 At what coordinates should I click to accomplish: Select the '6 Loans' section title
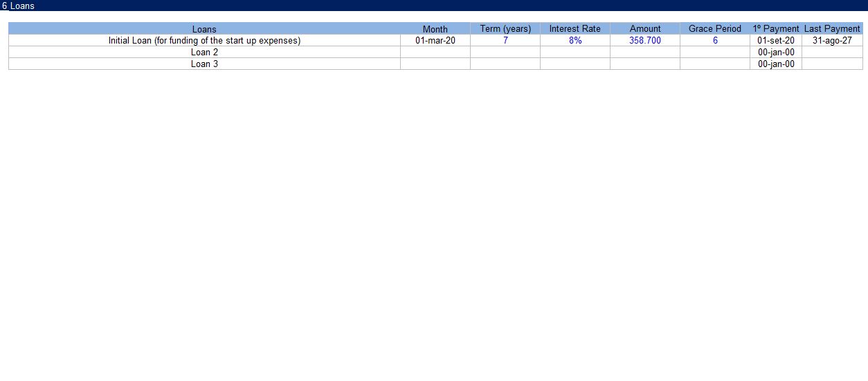click(18, 6)
